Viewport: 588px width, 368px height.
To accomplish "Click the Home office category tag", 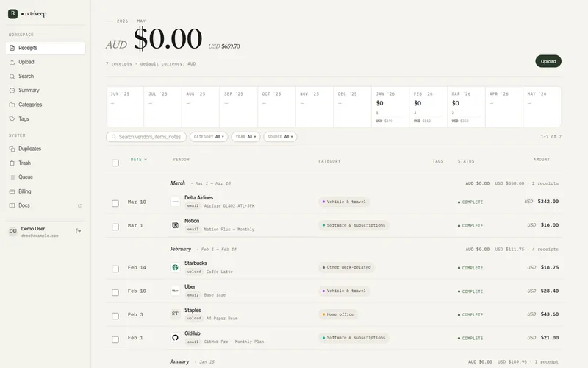I will 338,315.
